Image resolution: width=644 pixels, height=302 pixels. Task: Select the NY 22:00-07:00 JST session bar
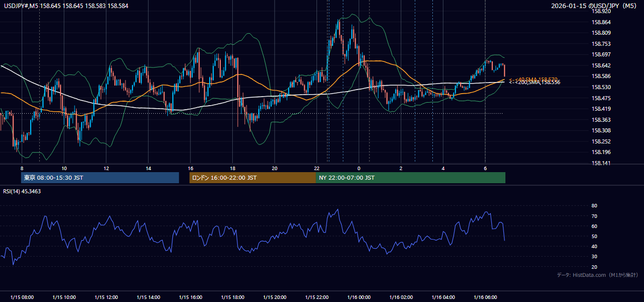[411, 178]
